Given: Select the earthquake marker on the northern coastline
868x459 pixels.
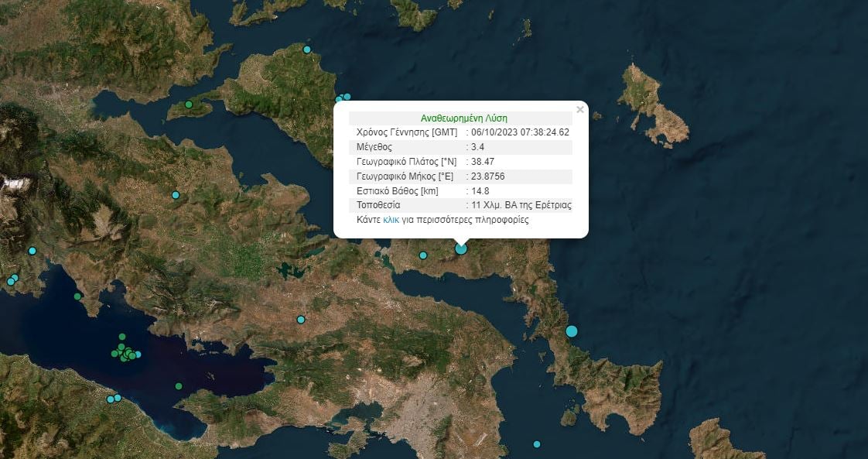Looking at the screenshot, I should click(307, 48).
